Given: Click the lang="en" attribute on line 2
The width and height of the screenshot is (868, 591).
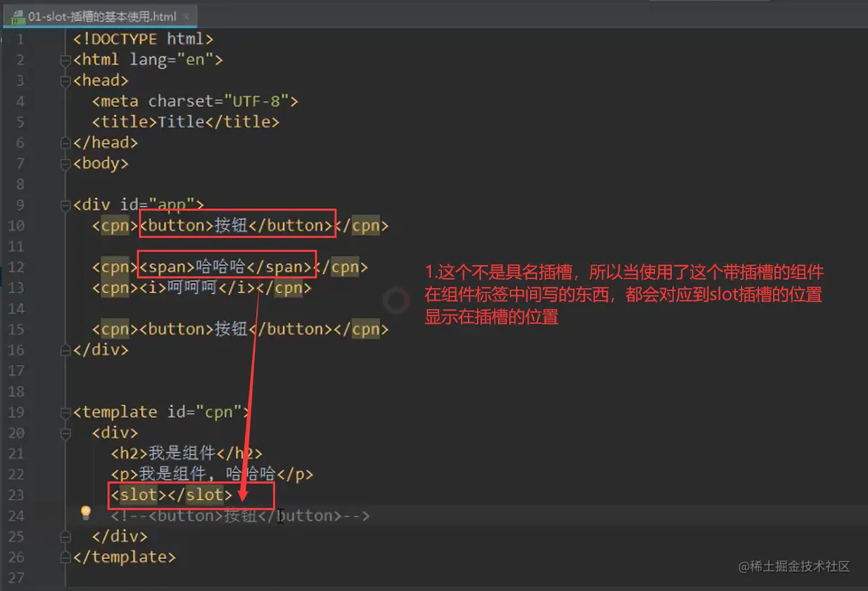Looking at the screenshot, I should click(171, 60).
